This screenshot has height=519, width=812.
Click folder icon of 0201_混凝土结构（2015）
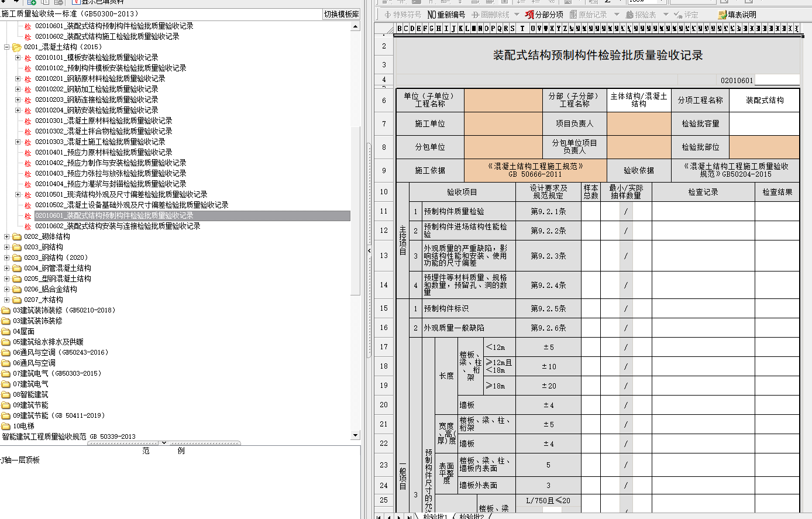[17, 47]
